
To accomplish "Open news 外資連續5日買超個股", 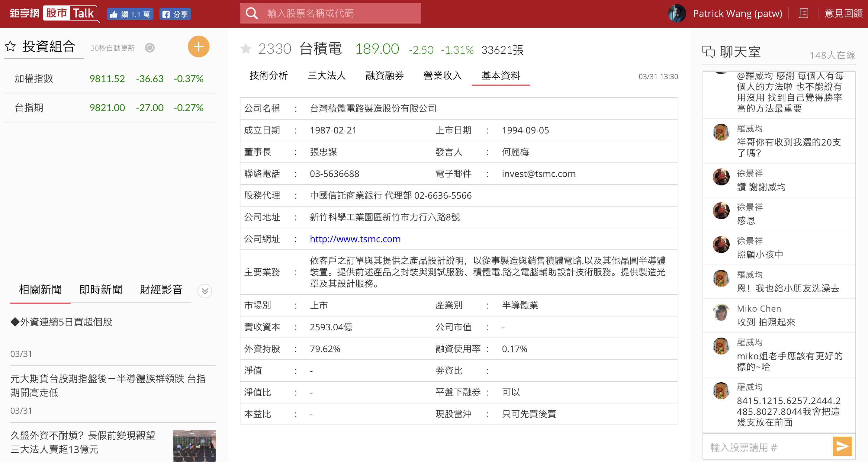I will (61, 322).
